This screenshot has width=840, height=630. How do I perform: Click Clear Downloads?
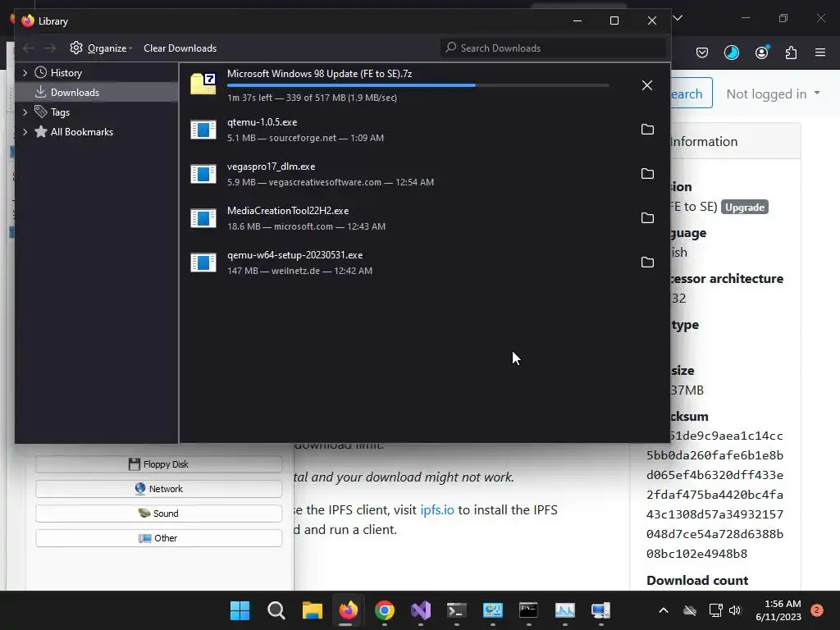(180, 48)
